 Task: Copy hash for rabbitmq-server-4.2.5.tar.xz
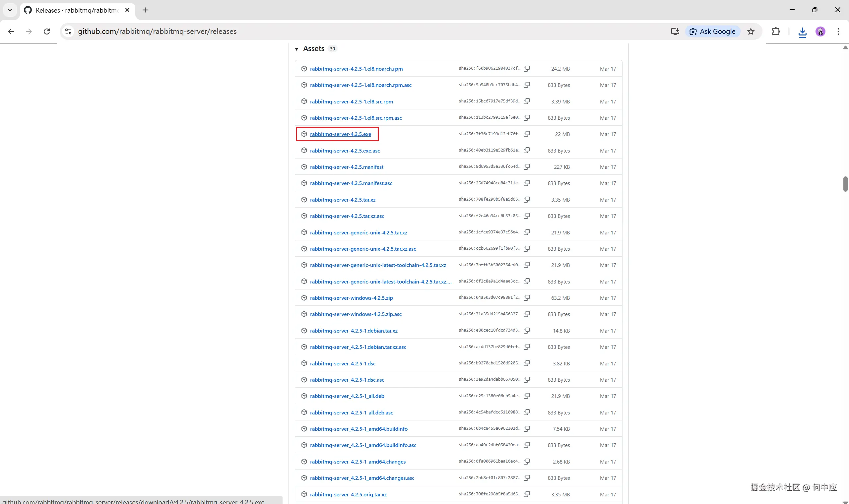(526, 200)
